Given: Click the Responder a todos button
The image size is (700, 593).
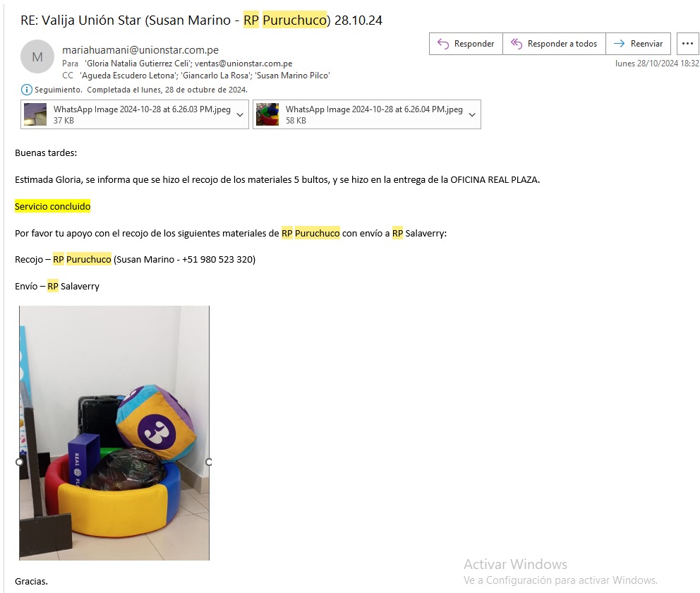Looking at the screenshot, I should click(x=554, y=44).
